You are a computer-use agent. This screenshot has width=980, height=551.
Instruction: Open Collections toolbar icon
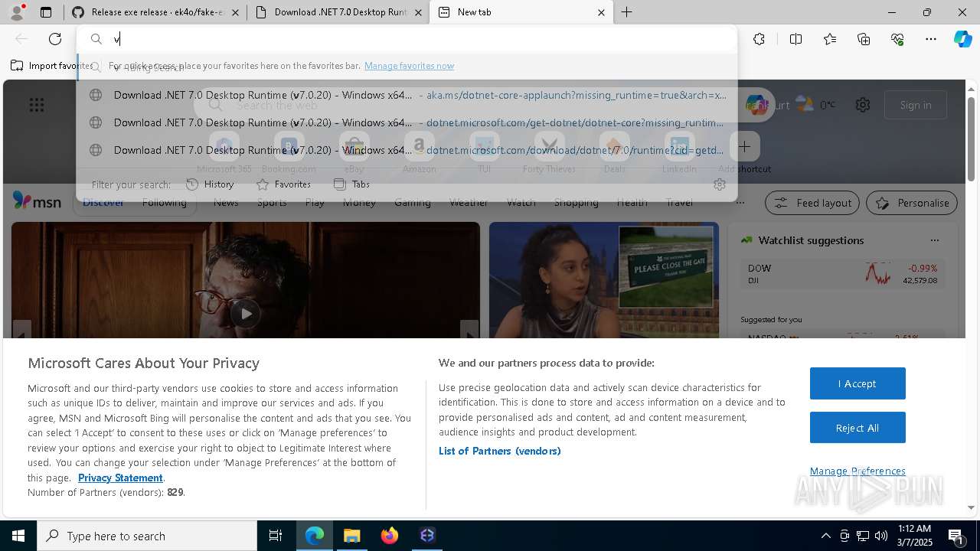(864, 39)
